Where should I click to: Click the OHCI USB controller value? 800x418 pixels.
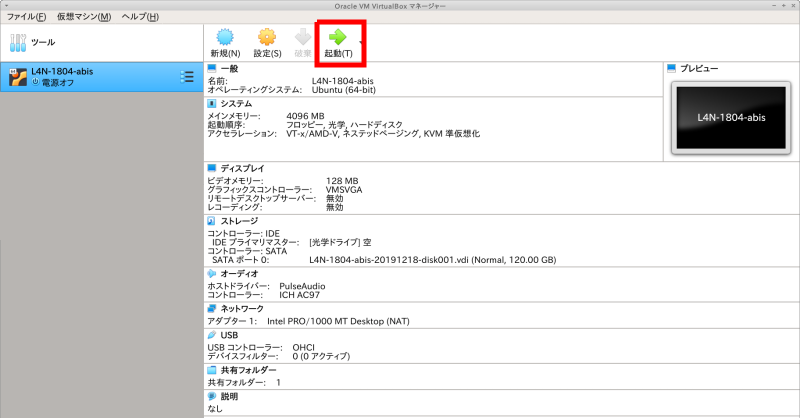(x=304, y=348)
